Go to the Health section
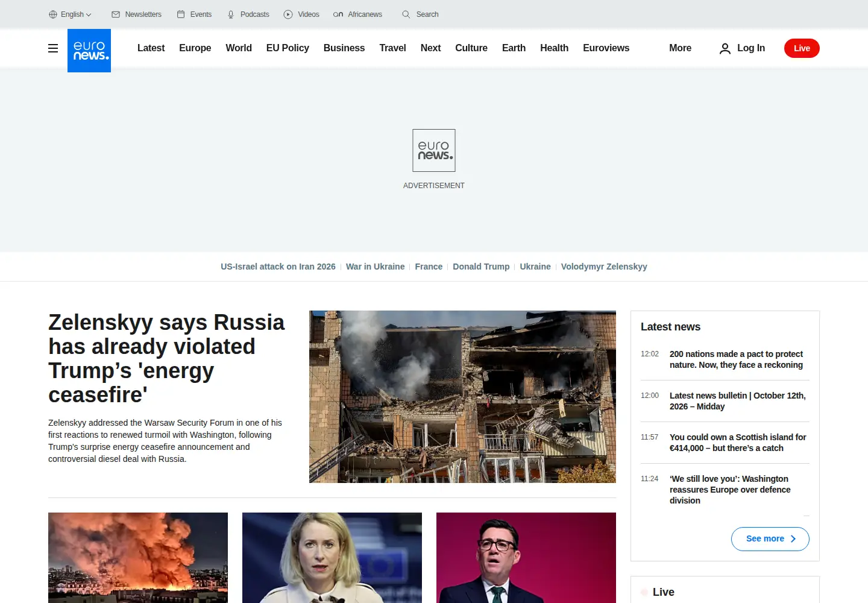 [554, 48]
